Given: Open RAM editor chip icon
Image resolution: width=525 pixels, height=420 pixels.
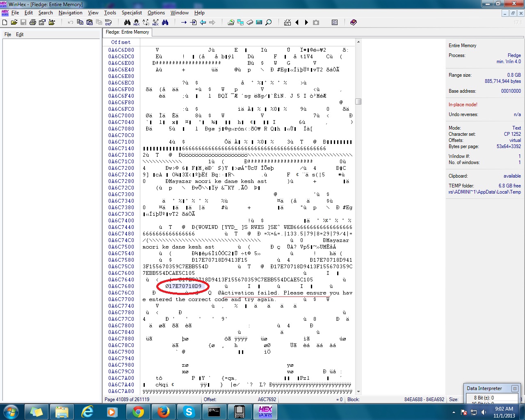Looking at the screenshot, I should click(250, 22).
